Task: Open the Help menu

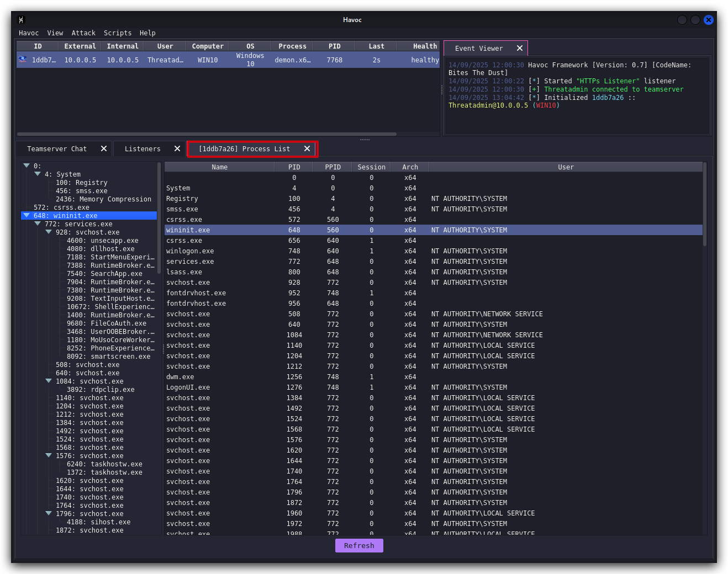Action: [x=147, y=33]
